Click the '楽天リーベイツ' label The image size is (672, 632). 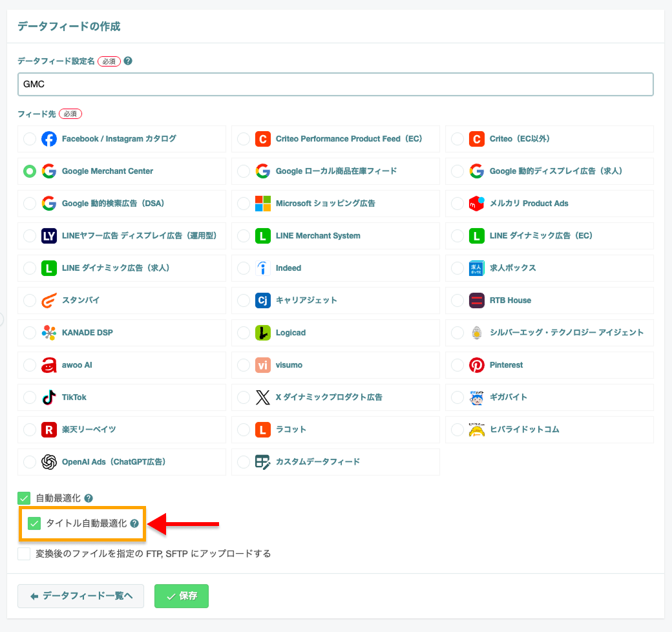(x=89, y=429)
